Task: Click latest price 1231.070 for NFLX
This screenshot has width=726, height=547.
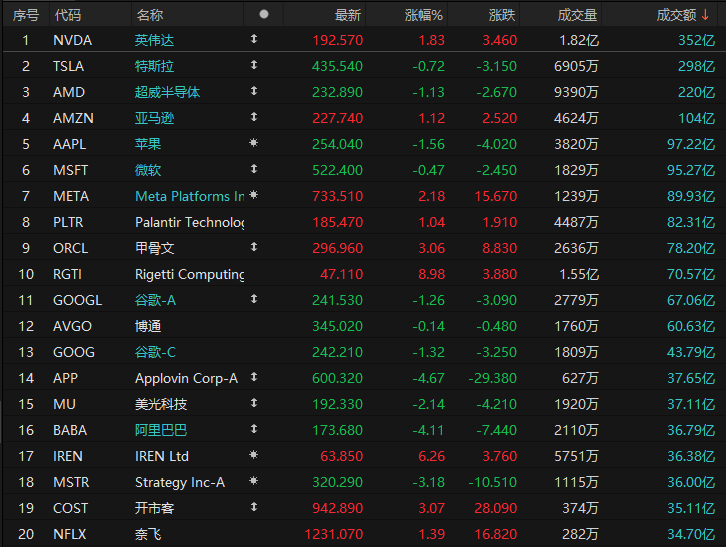Action: click(x=333, y=534)
